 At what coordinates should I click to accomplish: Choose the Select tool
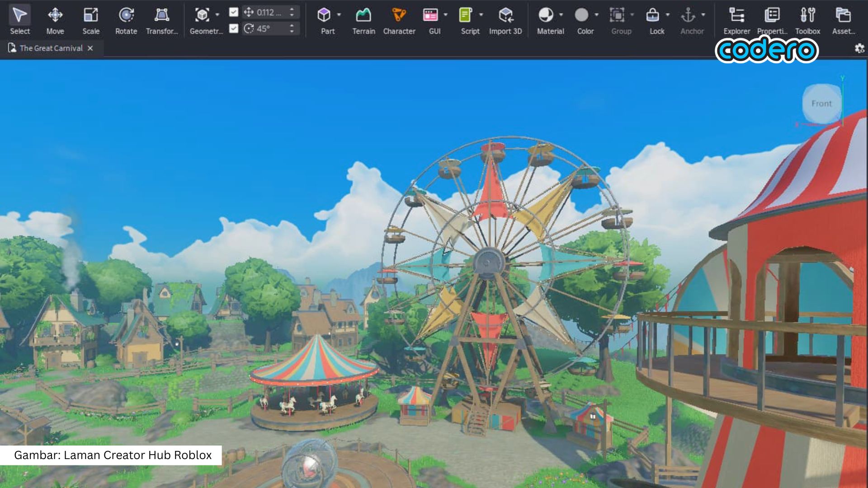tap(19, 20)
